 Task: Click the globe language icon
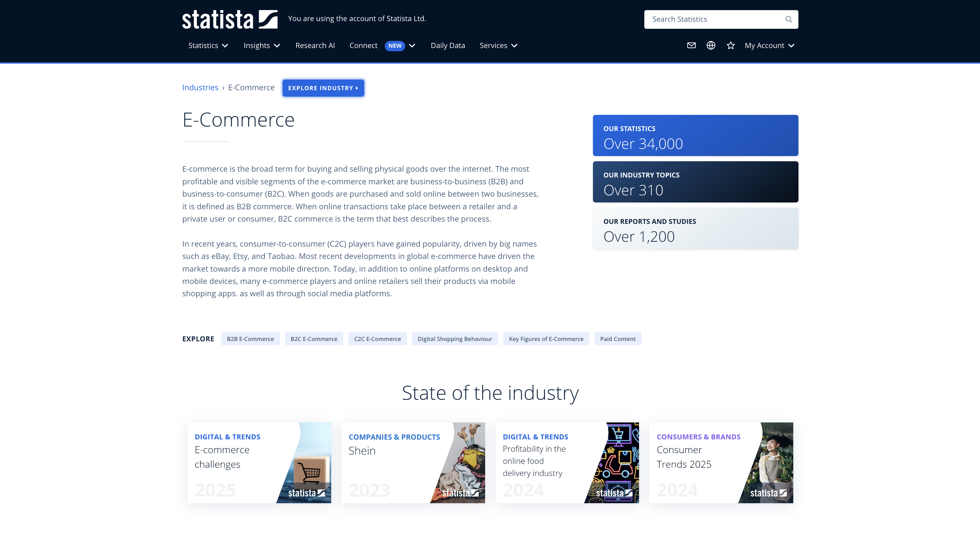click(711, 46)
